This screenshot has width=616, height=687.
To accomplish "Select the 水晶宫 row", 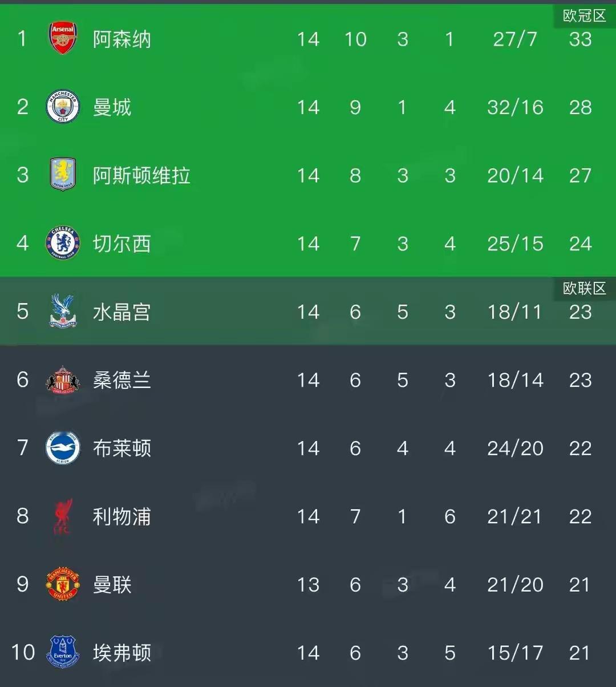I will click(x=120, y=312).
